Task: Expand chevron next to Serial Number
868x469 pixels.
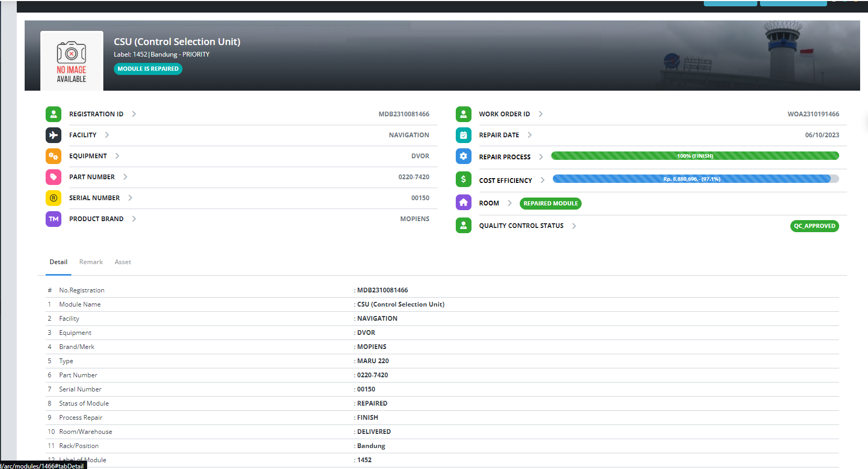Action: (130, 198)
